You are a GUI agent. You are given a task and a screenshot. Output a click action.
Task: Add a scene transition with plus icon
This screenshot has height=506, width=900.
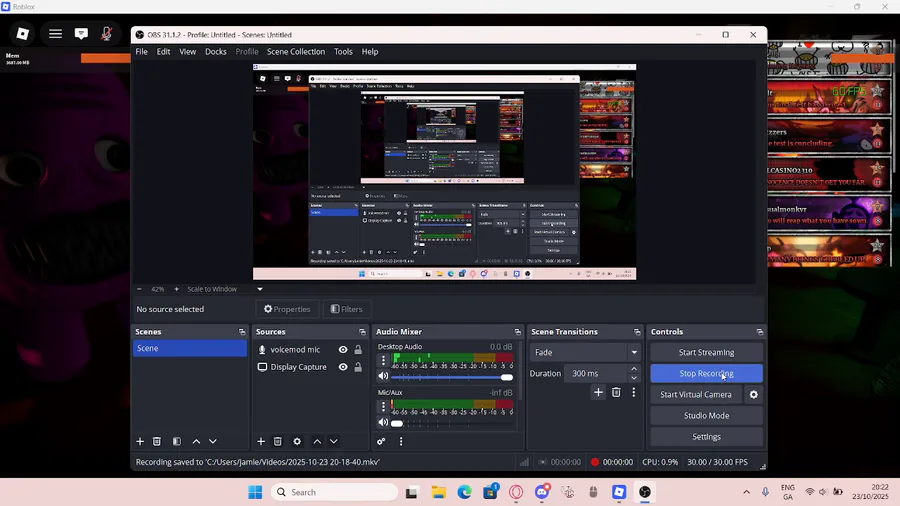click(599, 392)
